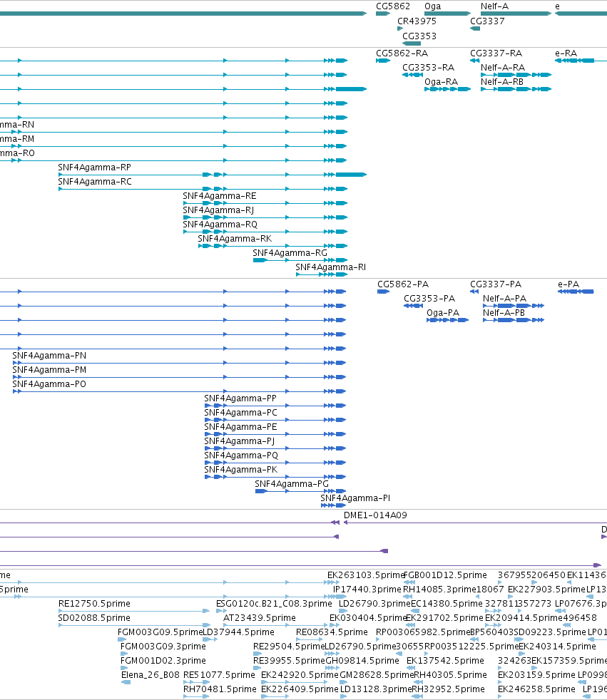Click transcript SNF4Agamma-RI label
Viewport: 607px width, 700px height.
330,267
